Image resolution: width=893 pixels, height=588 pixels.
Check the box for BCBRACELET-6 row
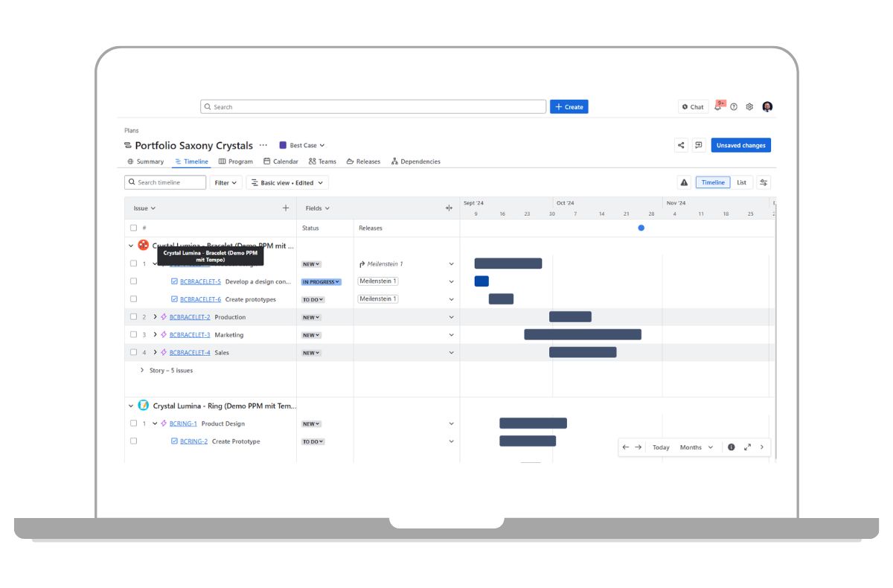[x=134, y=299]
